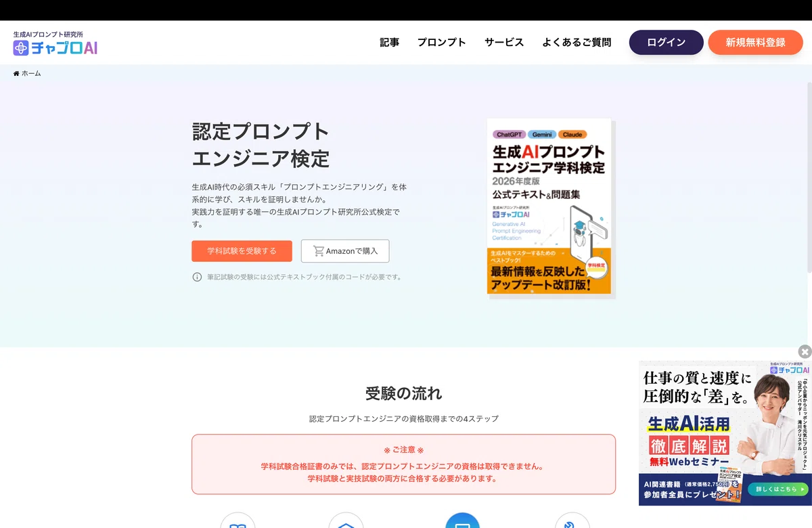Click the fourth step wrench icon
Viewport: 812px width, 528px height.
572,524
